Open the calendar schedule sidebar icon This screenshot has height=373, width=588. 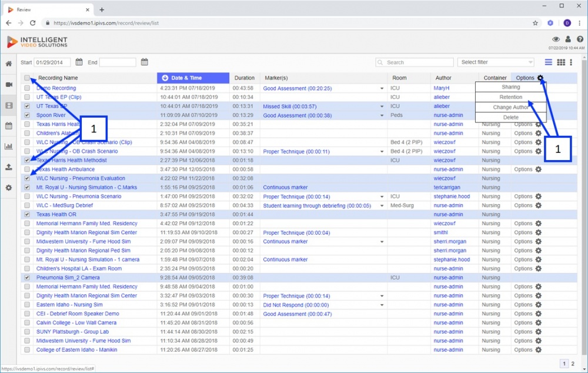(x=9, y=126)
